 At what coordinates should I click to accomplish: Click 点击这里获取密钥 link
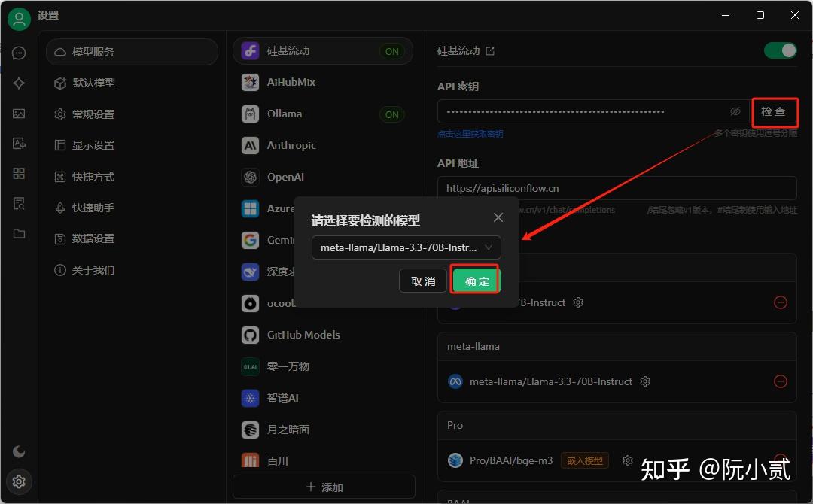(x=470, y=134)
